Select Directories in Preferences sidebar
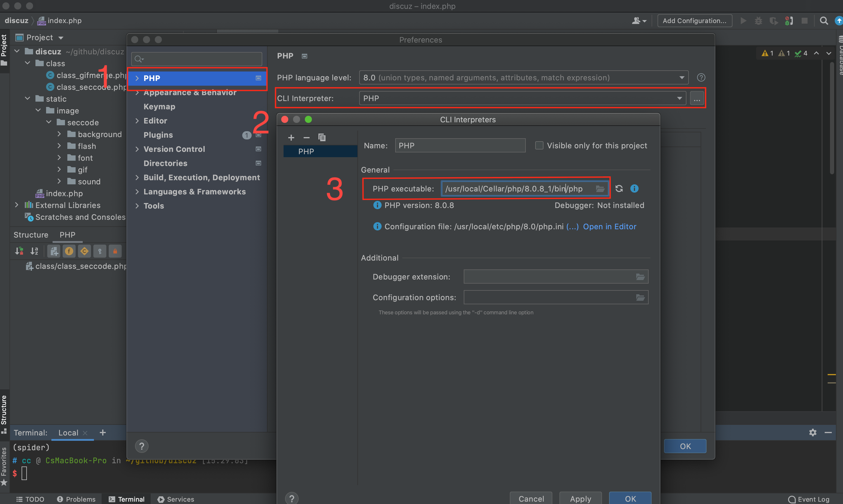843x504 pixels. click(x=165, y=163)
